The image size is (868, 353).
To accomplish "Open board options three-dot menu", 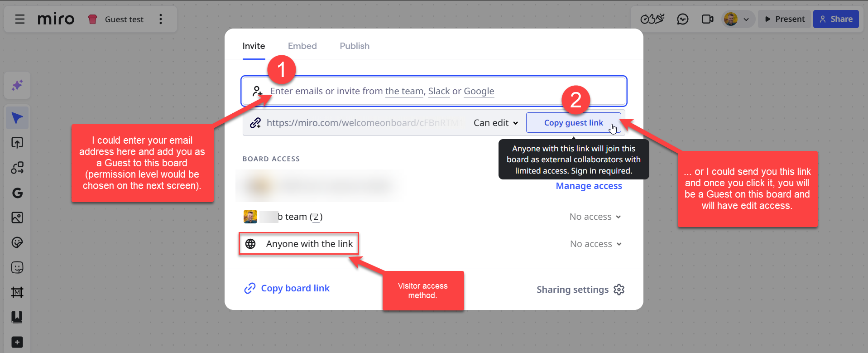I will (161, 19).
